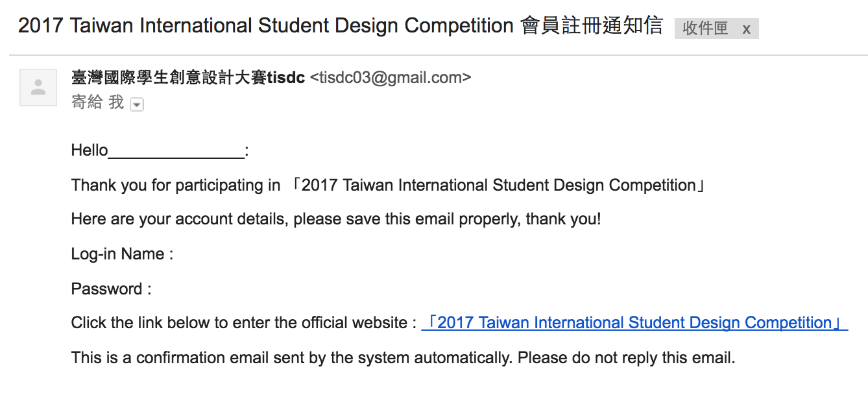Click the "Thank you for participating in" text
868x406 pixels.
pos(176,185)
